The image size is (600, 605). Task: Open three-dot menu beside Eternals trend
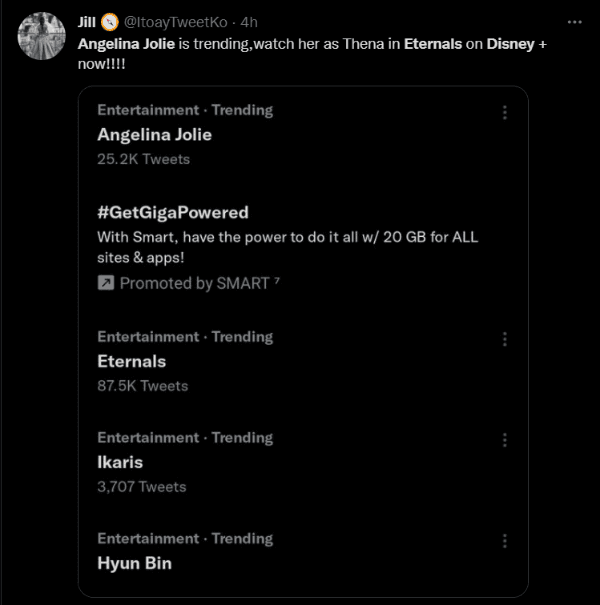point(505,340)
